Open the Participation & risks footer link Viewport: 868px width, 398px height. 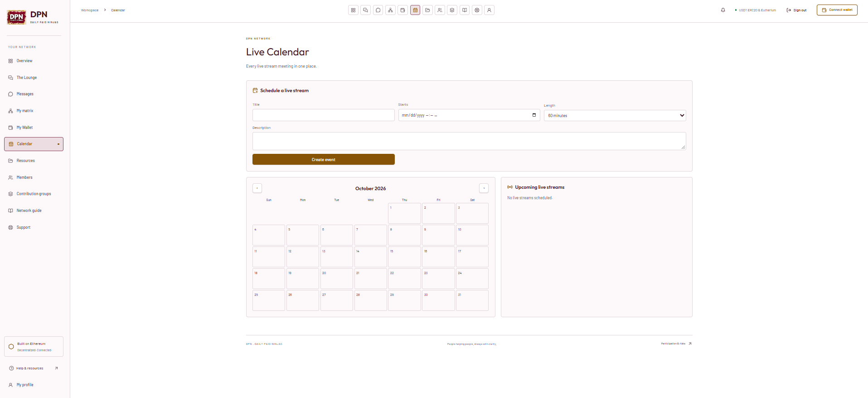(x=676, y=344)
